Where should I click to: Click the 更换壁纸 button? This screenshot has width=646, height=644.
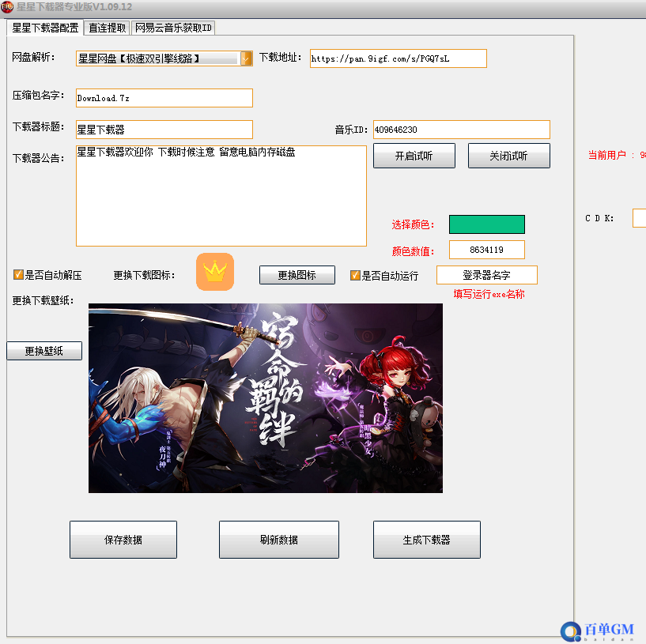(x=44, y=351)
